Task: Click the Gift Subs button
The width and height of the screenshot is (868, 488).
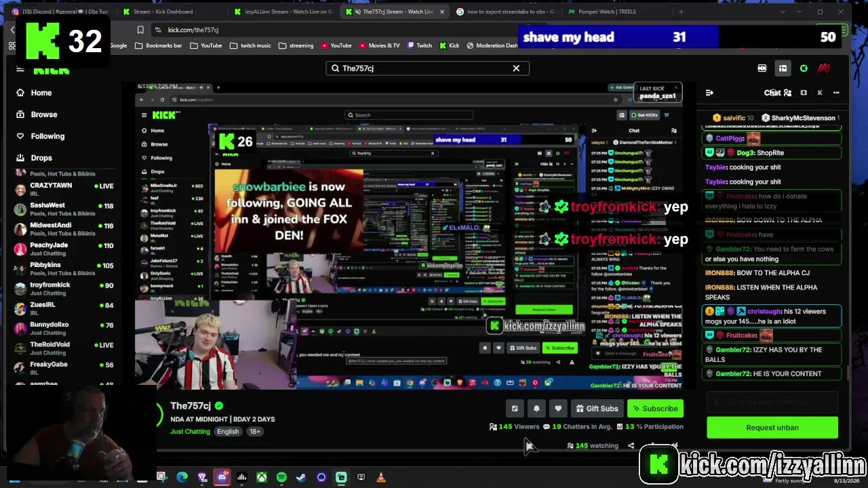Action: (597, 409)
